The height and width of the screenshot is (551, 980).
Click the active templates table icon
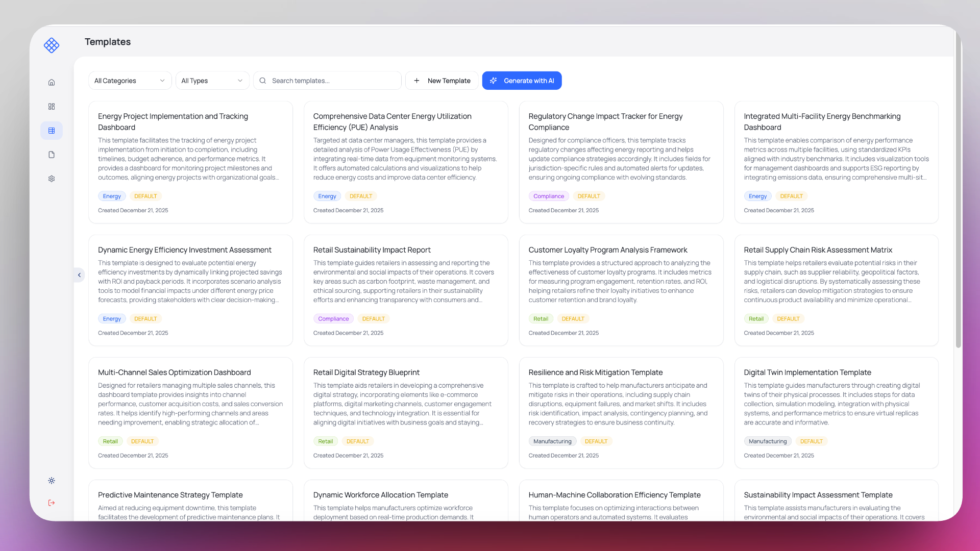pyautogui.click(x=51, y=130)
